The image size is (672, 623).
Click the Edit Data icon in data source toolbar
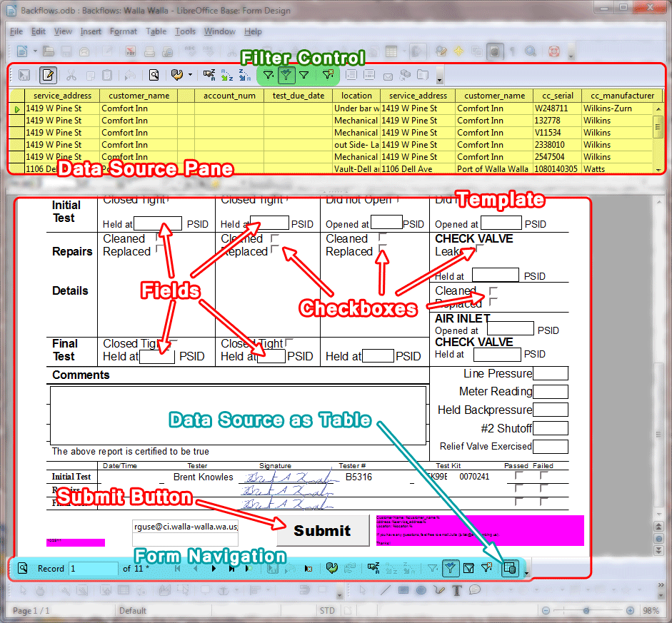point(48,75)
